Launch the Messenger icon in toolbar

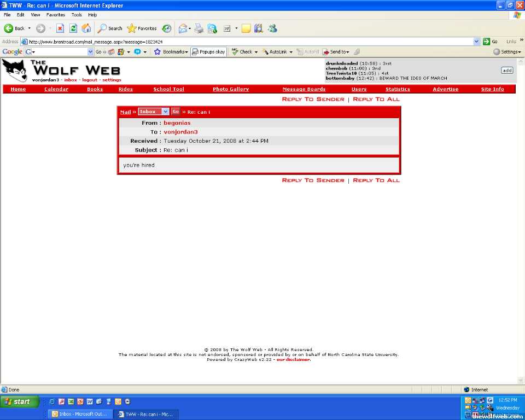(x=272, y=28)
